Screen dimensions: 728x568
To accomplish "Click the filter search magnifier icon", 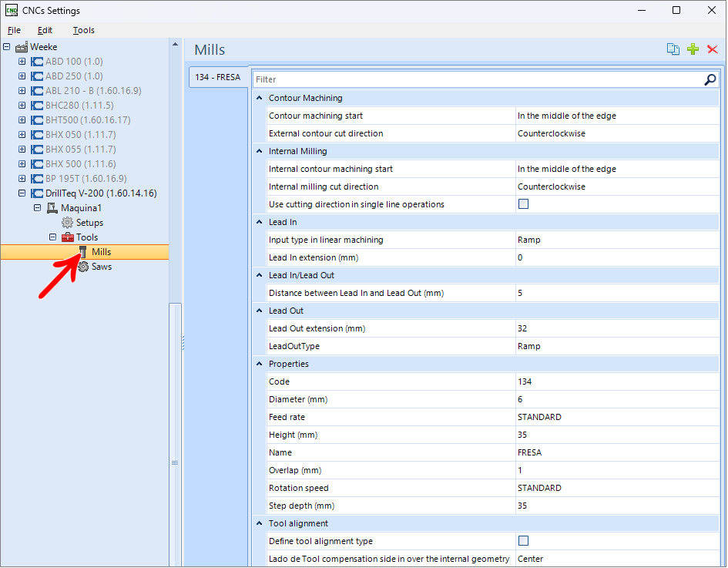I will pyautogui.click(x=710, y=79).
